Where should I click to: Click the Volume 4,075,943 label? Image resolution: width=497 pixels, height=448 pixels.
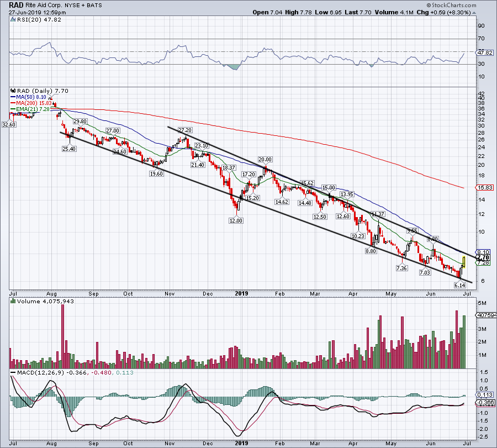[x=45, y=302]
